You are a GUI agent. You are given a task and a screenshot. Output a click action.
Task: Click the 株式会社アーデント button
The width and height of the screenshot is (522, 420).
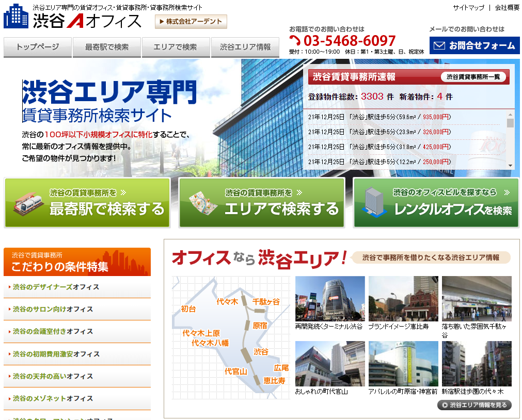click(191, 22)
